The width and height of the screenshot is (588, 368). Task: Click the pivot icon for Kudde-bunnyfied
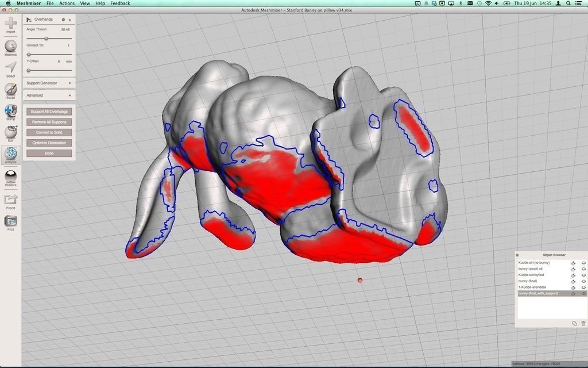click(574, 275)
